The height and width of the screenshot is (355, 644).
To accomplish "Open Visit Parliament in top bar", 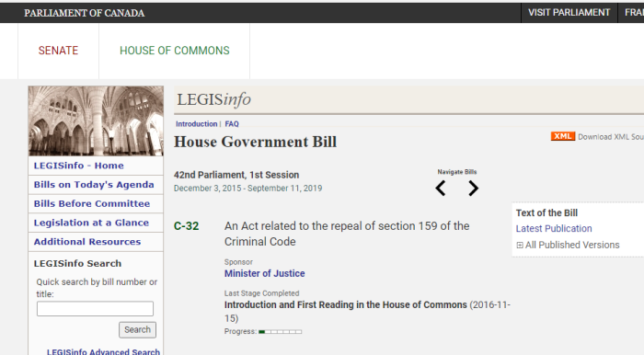I will 569,13.
